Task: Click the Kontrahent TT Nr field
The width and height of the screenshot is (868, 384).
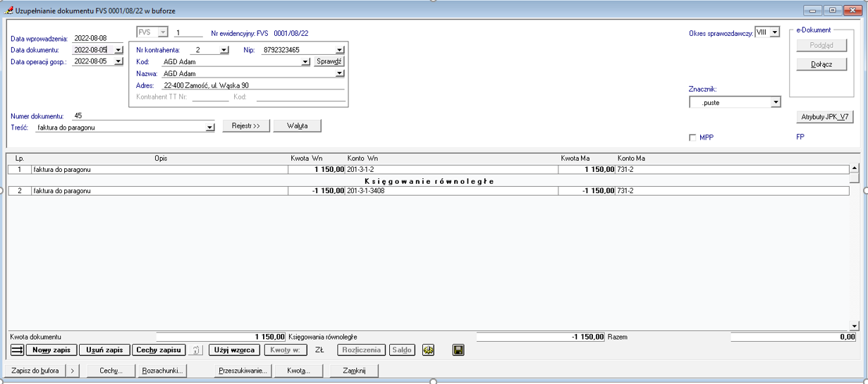Action: 210,97
